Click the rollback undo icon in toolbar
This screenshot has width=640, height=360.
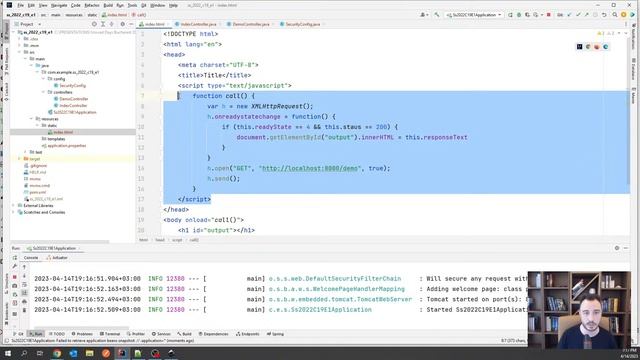[604, 15]
